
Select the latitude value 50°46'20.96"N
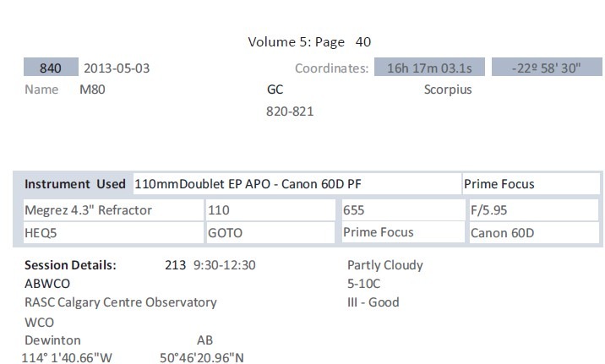[x=202, y=358]
